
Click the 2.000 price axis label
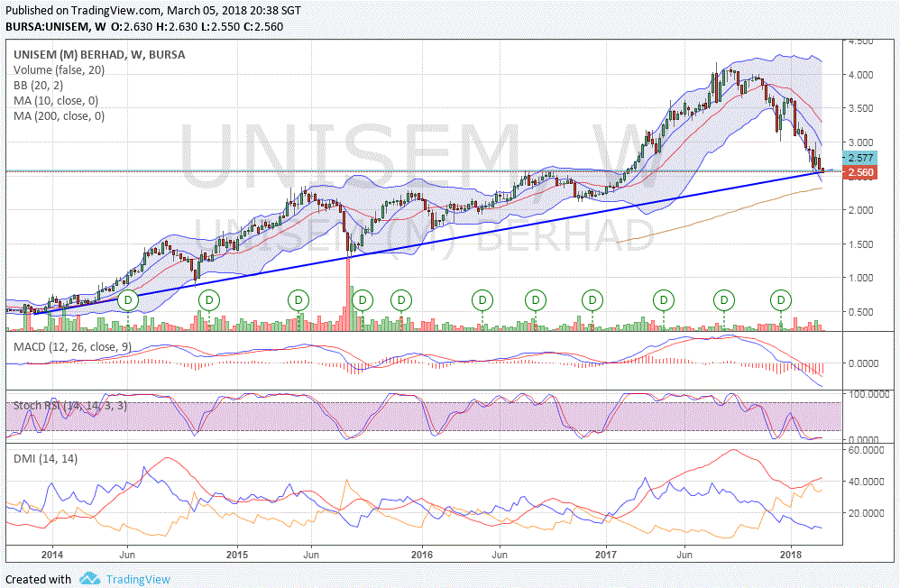[x=860, y=210]
